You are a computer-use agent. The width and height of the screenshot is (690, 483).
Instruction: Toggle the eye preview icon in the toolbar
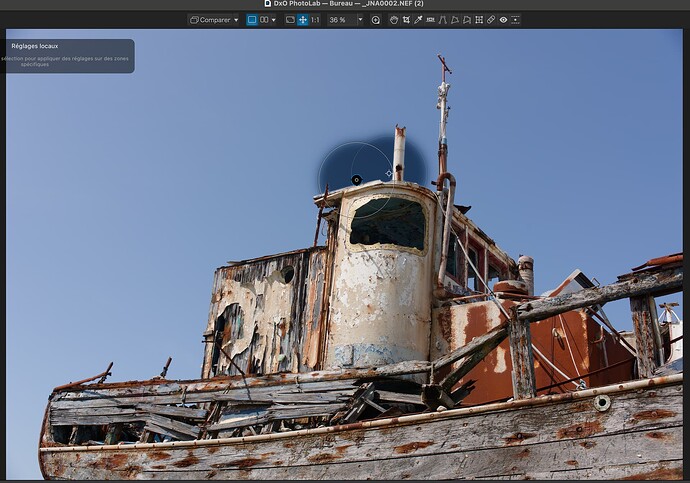click(503, 20)
